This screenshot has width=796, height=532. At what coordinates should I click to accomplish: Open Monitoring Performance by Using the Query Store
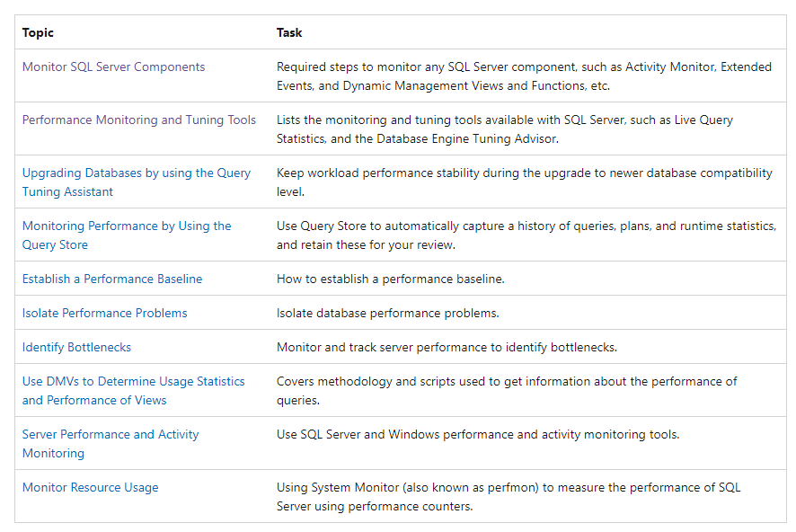(x=126, y=226)
